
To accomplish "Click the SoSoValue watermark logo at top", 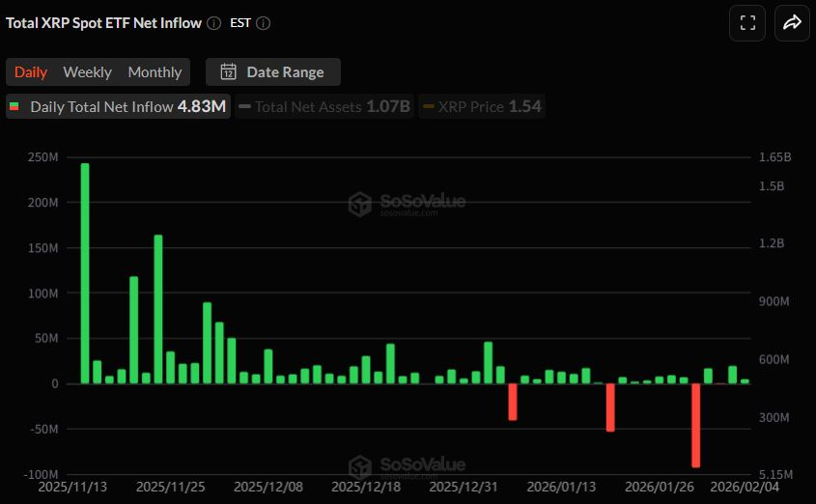I will (x=360, y=204).
